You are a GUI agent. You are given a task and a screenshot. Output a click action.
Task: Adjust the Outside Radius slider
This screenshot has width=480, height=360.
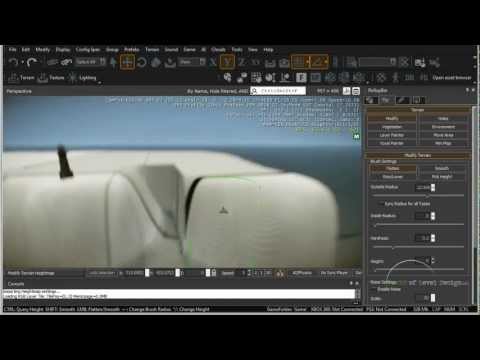[419, 196]
